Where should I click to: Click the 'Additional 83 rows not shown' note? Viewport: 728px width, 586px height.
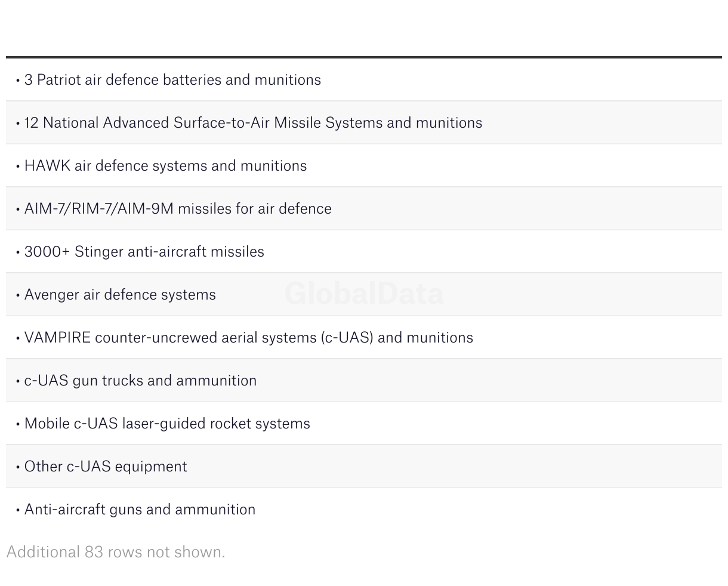click(x=116, y=552)
